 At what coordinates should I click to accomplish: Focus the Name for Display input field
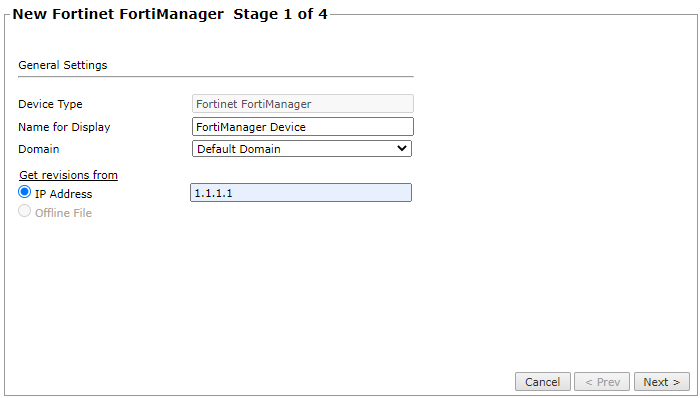click(x=303, y=127)
